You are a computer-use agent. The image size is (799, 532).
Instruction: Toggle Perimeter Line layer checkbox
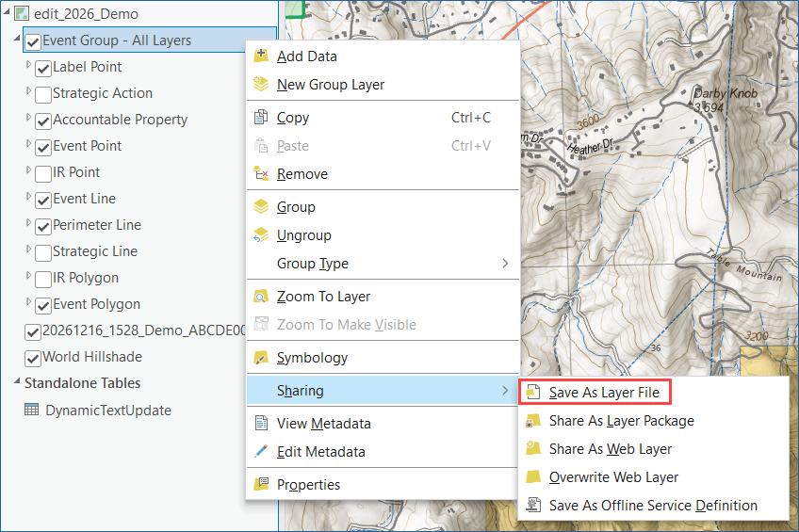pyautogui.click(x=43, y=227)
